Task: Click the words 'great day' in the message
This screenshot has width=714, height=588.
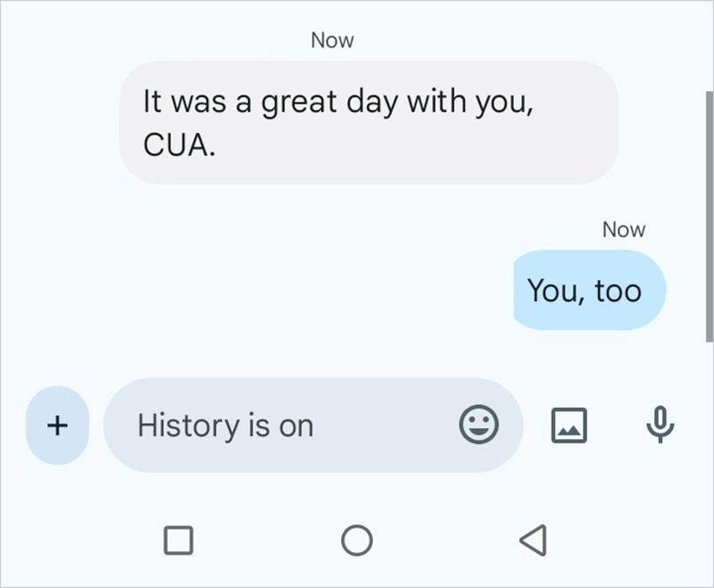Action: tap(330, 102)
